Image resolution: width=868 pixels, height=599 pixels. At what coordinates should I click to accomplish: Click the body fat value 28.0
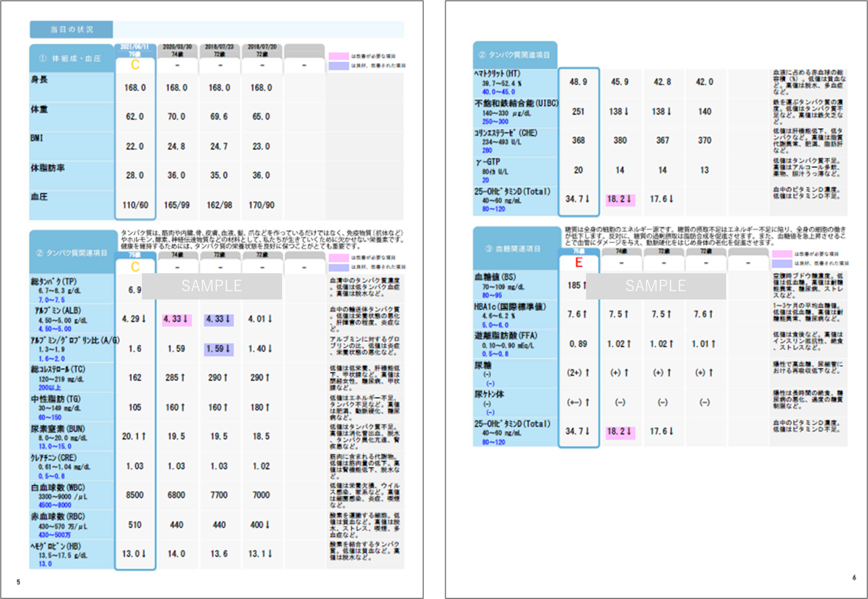coord(135,175)
